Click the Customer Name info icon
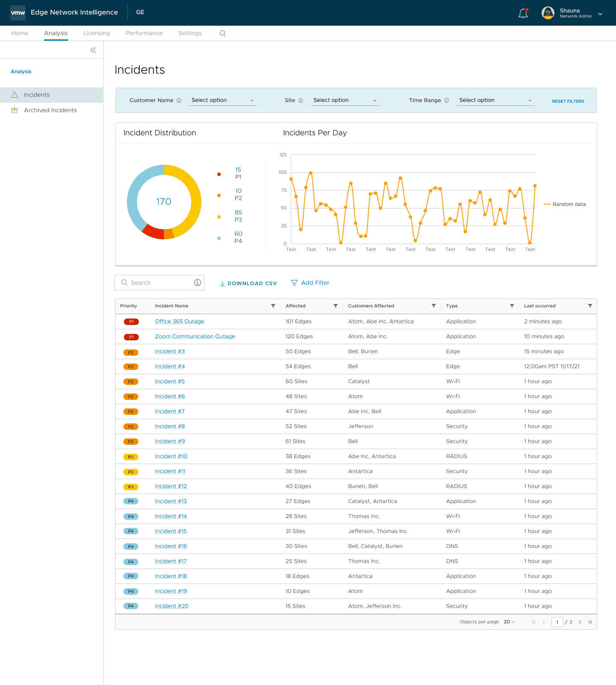The image size is (616, 685). [x=179, y=101]
